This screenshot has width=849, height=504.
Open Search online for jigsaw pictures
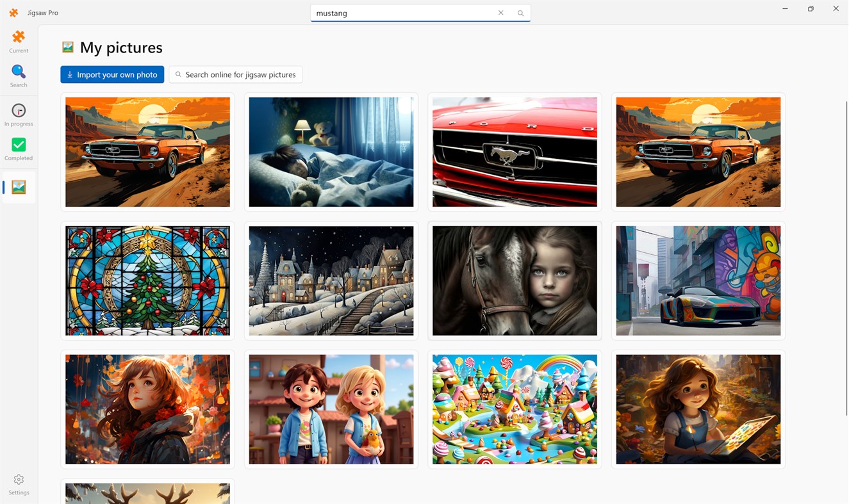pyautogui.click(x=235, y=74)
